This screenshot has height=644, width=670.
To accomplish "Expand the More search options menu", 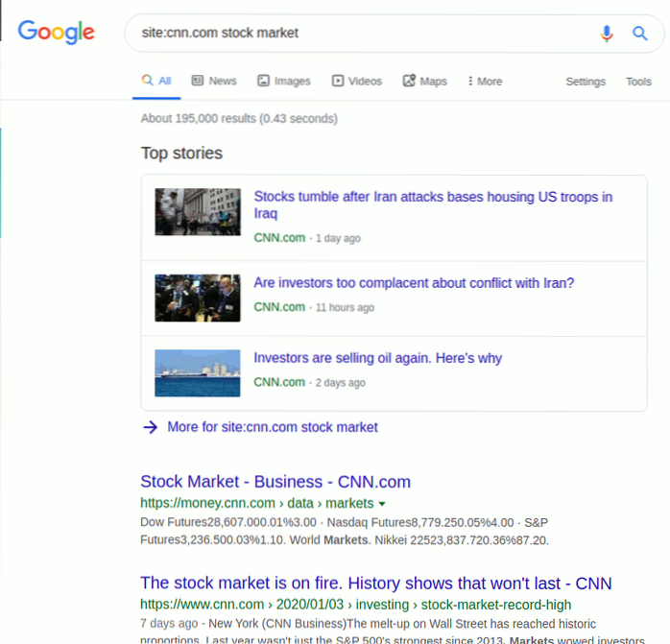I will click(485, 82).
